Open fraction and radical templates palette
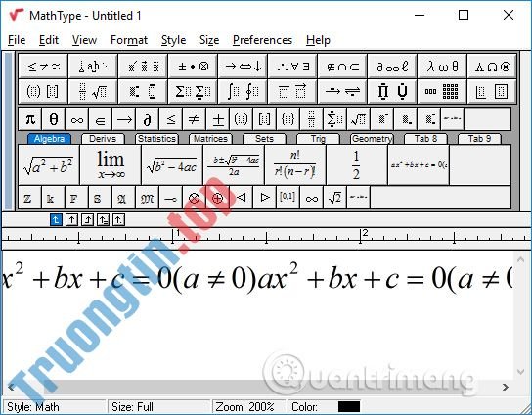 (x=93, y=91)
